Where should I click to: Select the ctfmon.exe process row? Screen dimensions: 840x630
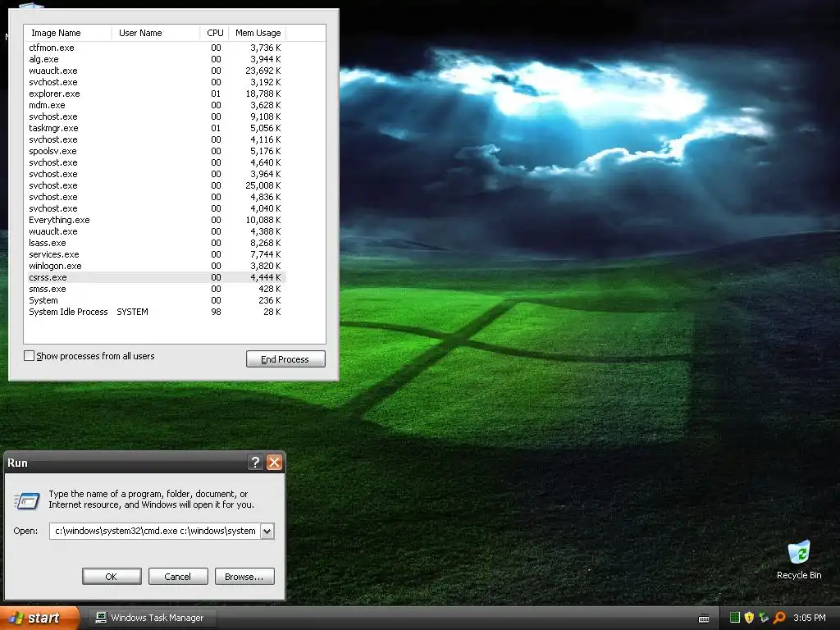156,48
